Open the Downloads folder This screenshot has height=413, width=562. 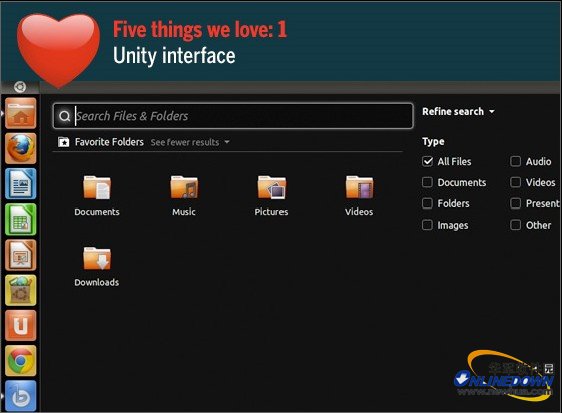(x=97, y=267)
